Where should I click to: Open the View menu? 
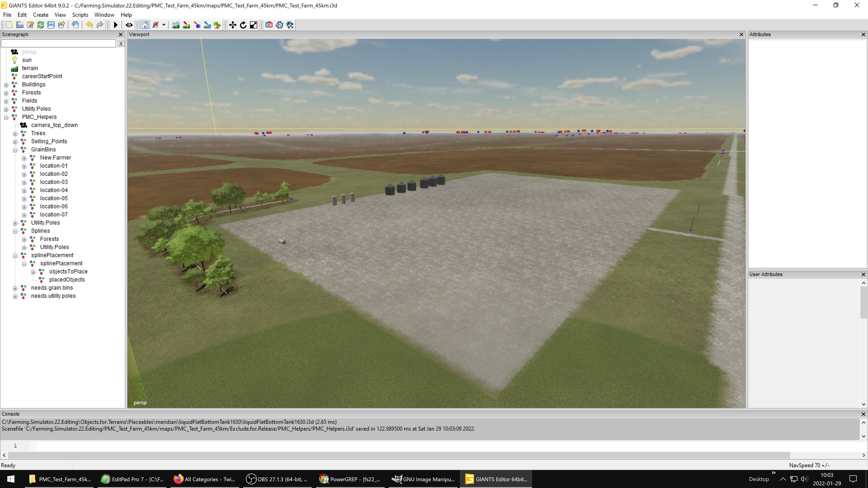click(x=60, y=15)
